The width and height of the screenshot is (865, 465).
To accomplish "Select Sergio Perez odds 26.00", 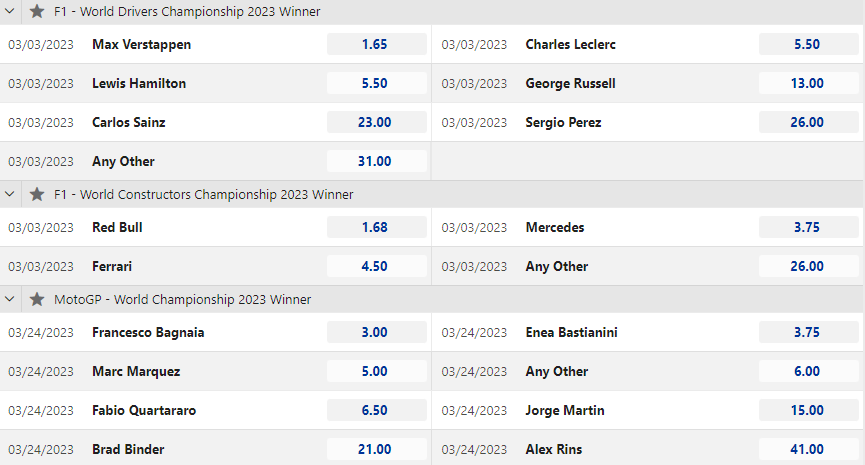I will pos(807,123).
